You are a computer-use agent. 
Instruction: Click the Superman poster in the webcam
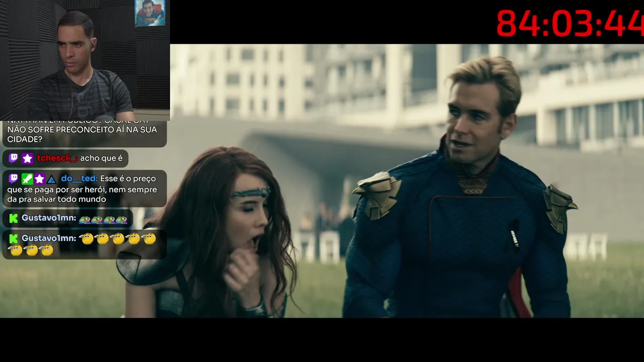point(150,13)
